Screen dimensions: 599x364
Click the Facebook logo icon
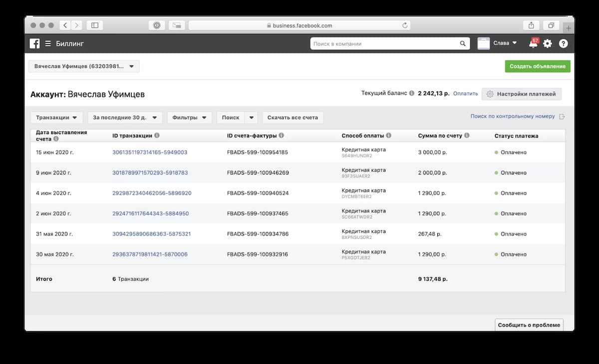tap(34, 44)
